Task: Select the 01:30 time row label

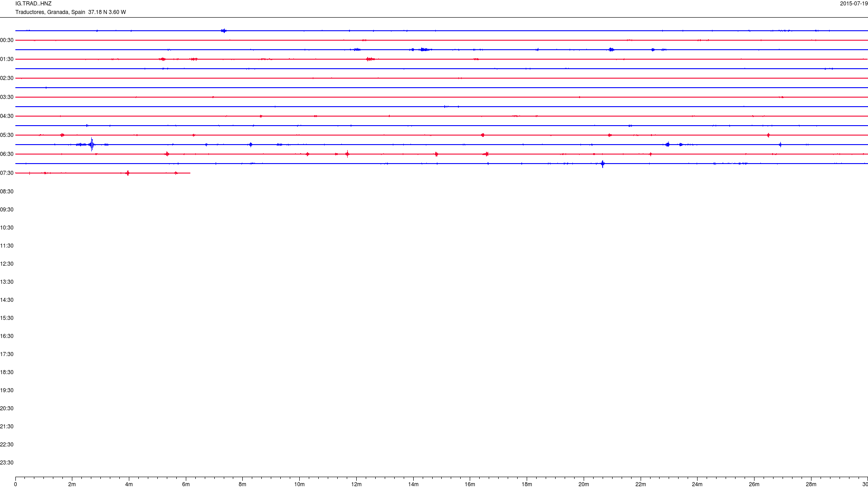Action: point(7,59)
